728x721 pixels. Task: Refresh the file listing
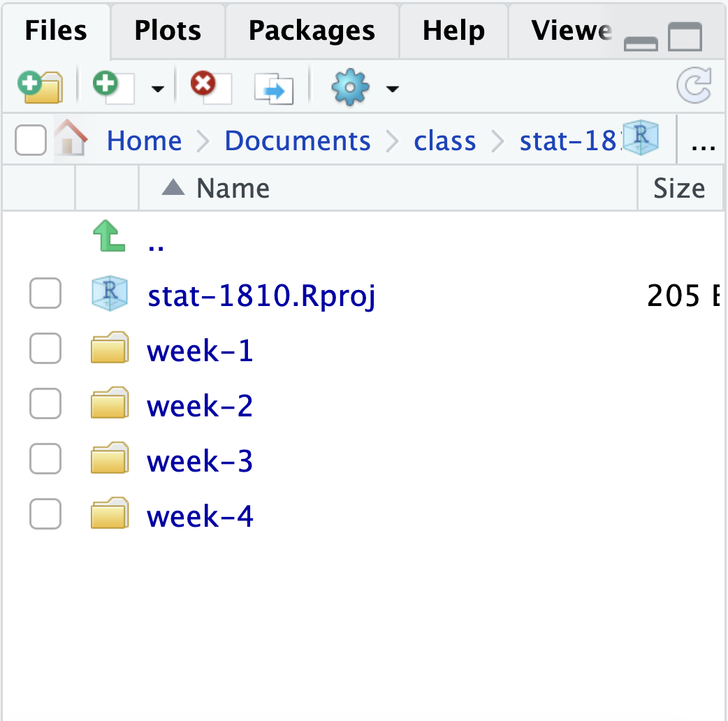click(x=694, y=85)
